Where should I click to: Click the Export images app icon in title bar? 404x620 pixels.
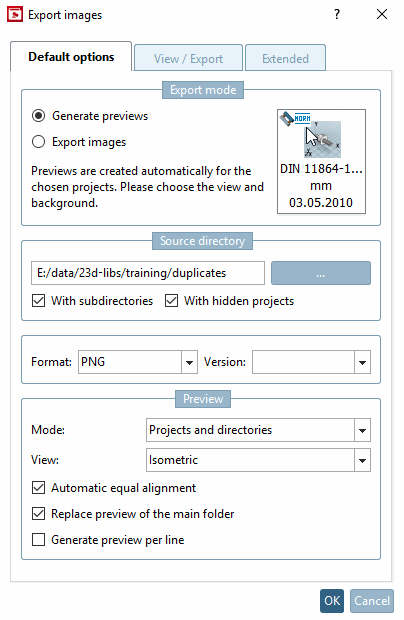(15, 15)
